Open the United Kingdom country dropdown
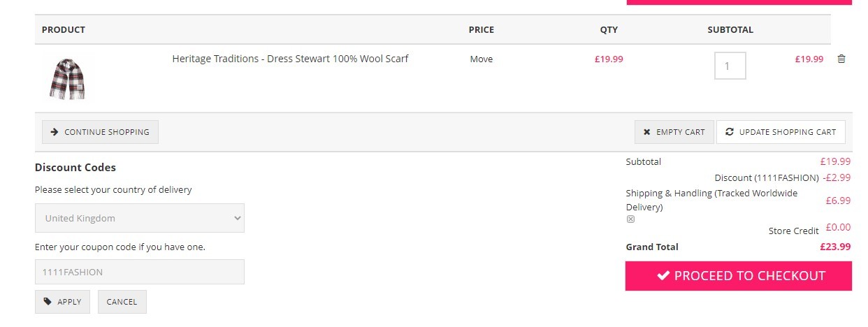The image size is (868, 327). point(140,218)
